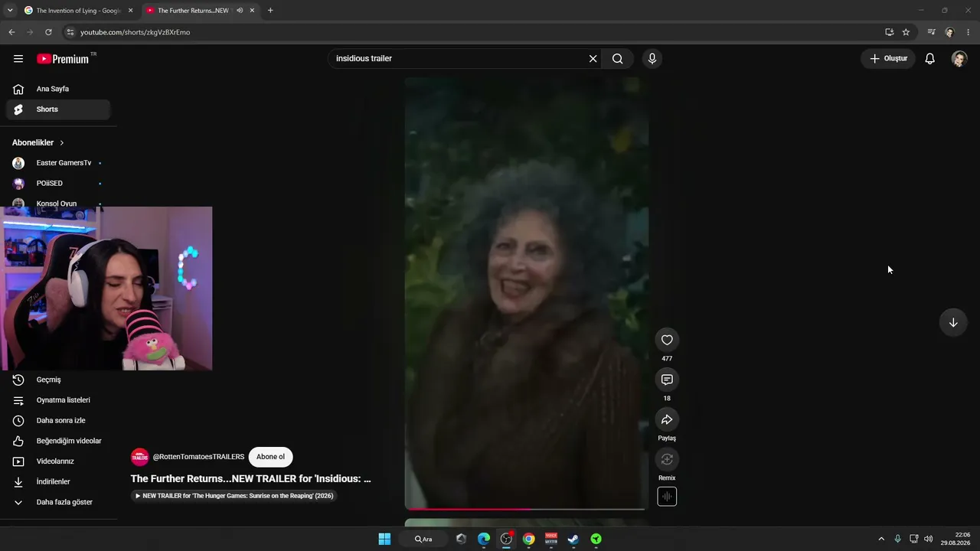Viewport: 980px width, 551px height.
Task: Open the Short's sound waveform tile
Action: 667,497
